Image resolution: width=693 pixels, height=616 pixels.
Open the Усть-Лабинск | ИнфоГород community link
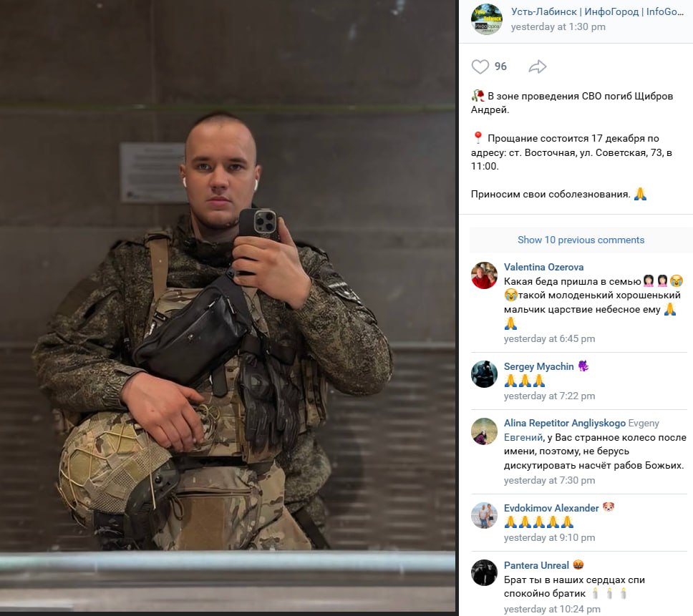[597, 12]
